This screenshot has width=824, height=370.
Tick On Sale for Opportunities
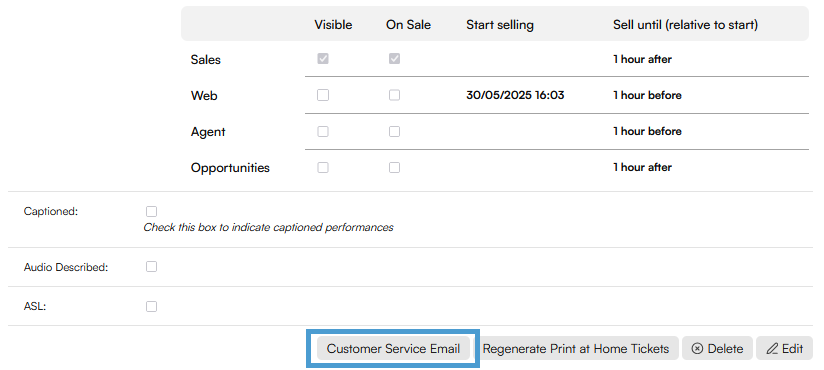click(x=394, y=168)
